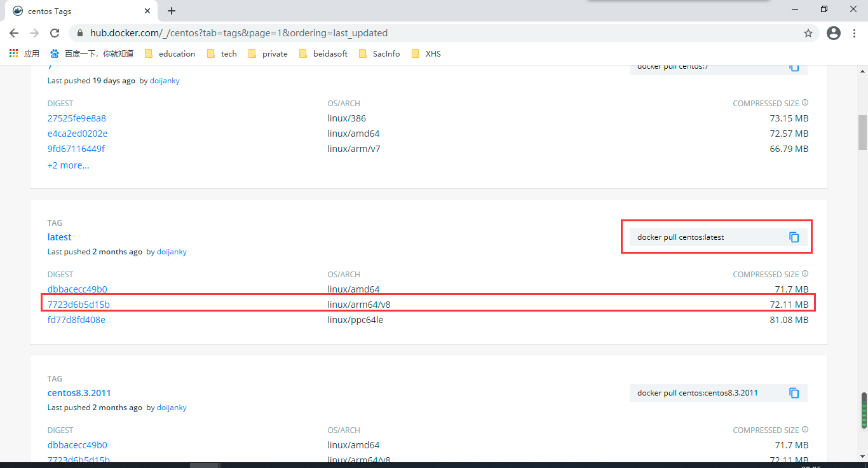Open digest fd77d8fd408e

76,320
